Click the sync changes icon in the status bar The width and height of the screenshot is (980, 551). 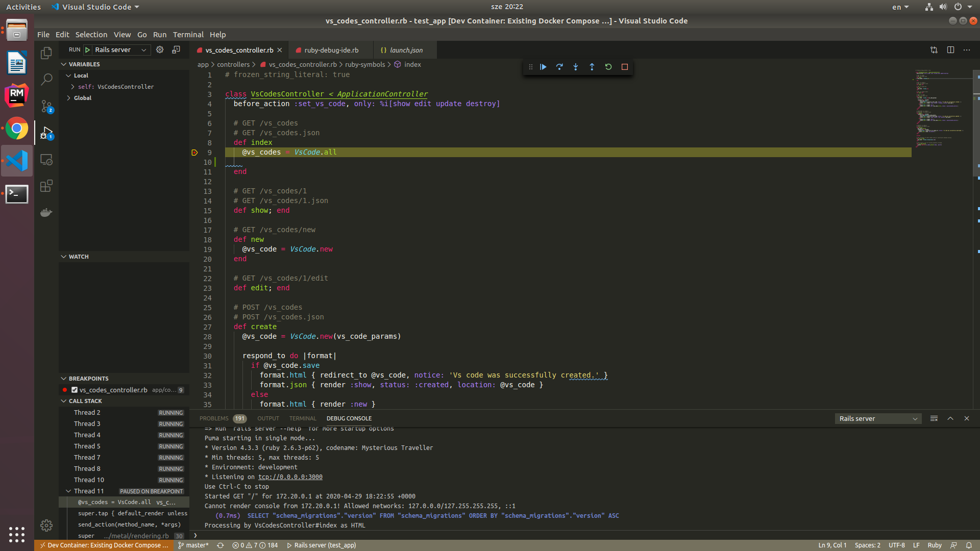(220, 545)
